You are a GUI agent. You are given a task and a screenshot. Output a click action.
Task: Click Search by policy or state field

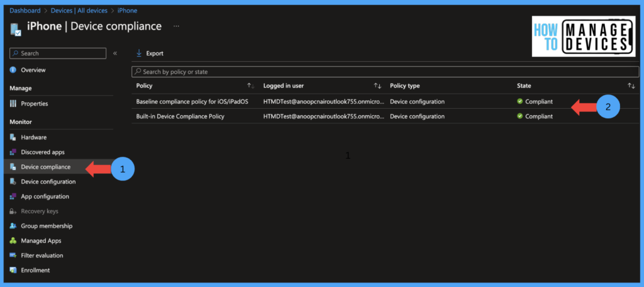pos(386,72)
